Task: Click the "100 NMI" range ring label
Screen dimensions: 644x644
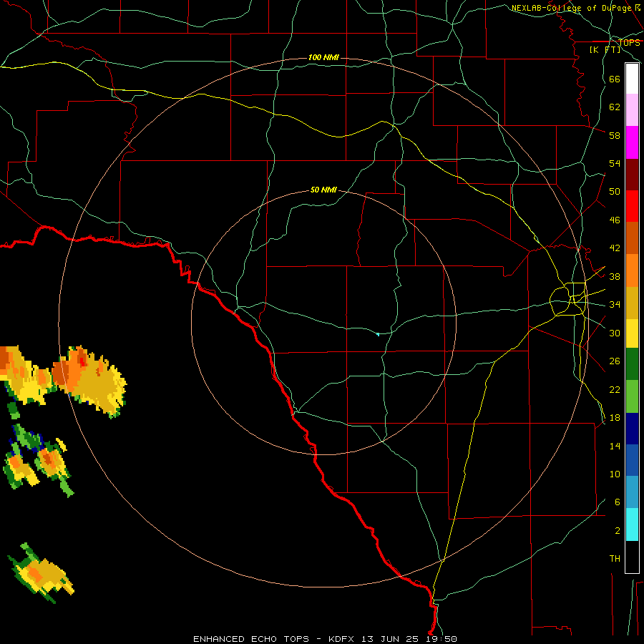Action: [x=323, y=57]
